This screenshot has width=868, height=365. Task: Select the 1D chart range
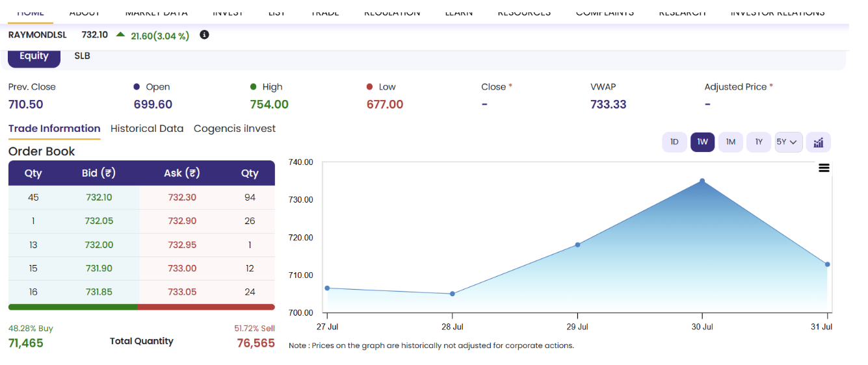674,142
